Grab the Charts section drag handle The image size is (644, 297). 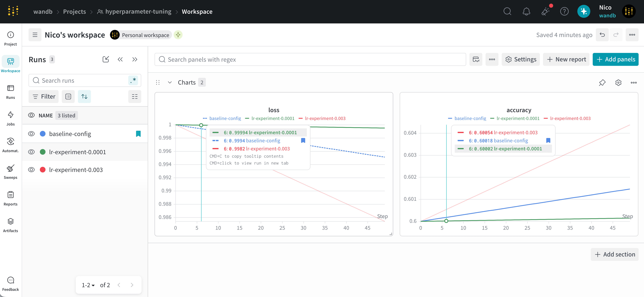click(x=158, y=82)
